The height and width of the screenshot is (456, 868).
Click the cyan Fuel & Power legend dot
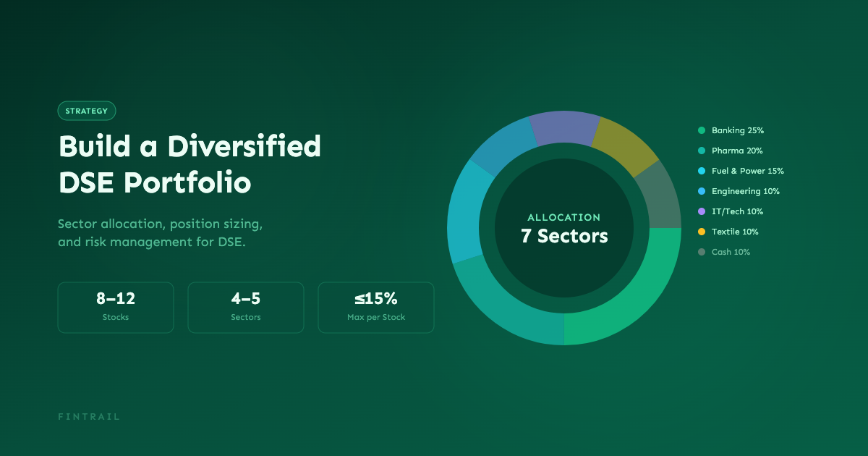[x=701, y=171]
